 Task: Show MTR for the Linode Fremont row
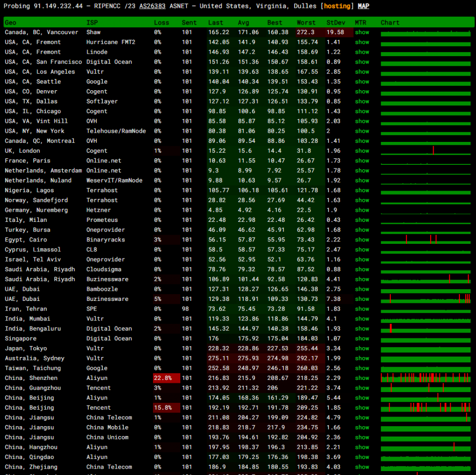coord(362,52)
